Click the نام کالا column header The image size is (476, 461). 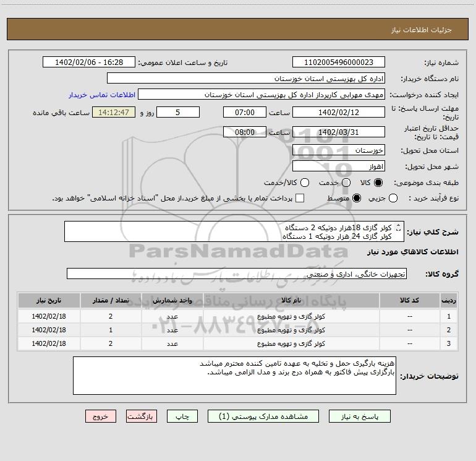tap(291, 301)
